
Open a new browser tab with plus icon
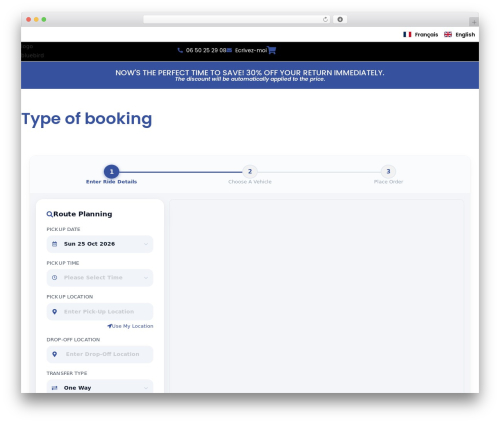tap(474, 22)
